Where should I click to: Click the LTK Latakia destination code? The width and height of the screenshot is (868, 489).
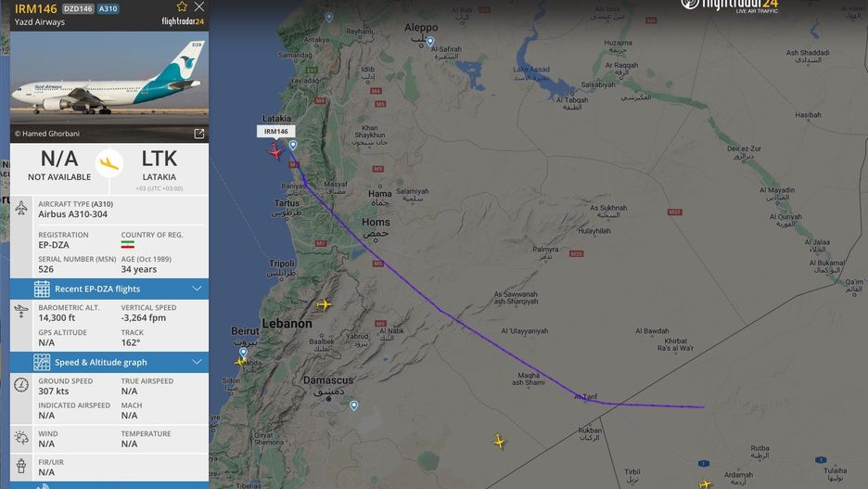coord(159,159)
